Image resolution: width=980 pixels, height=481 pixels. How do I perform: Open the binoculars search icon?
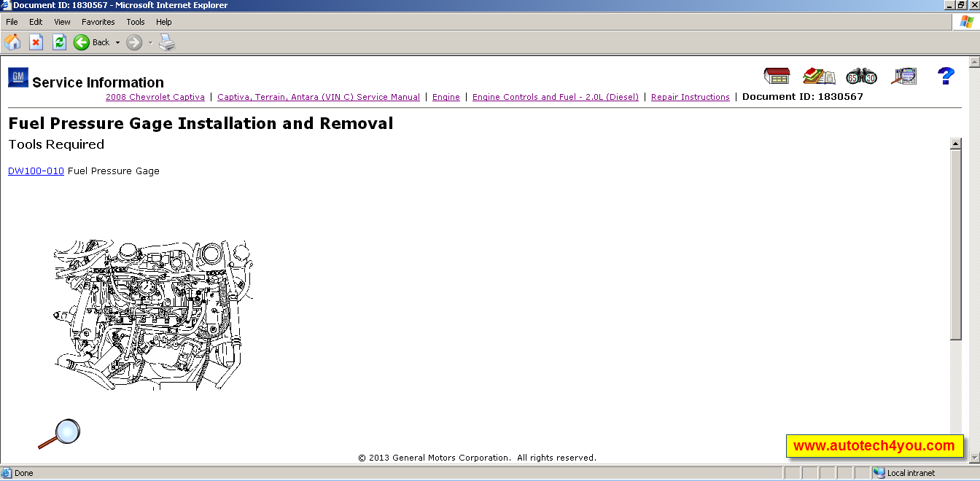coord(861,76)
